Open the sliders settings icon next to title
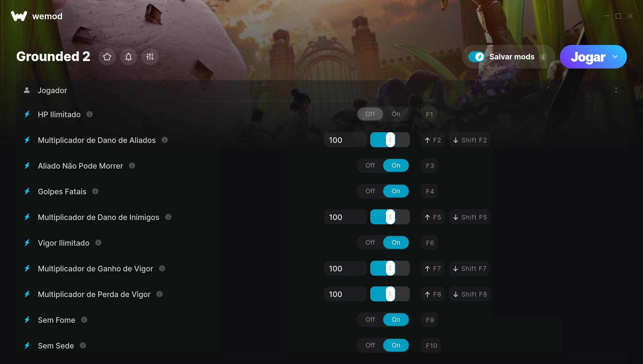The image size is (643, 364). [x=150, y=57]
